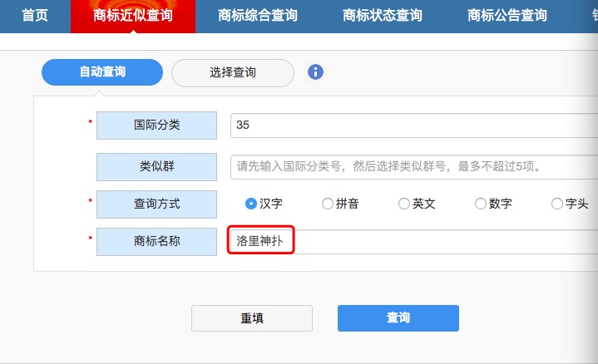Choose the 字头 radio option
The width and height of the screenshot is (598, 364).
556,204
